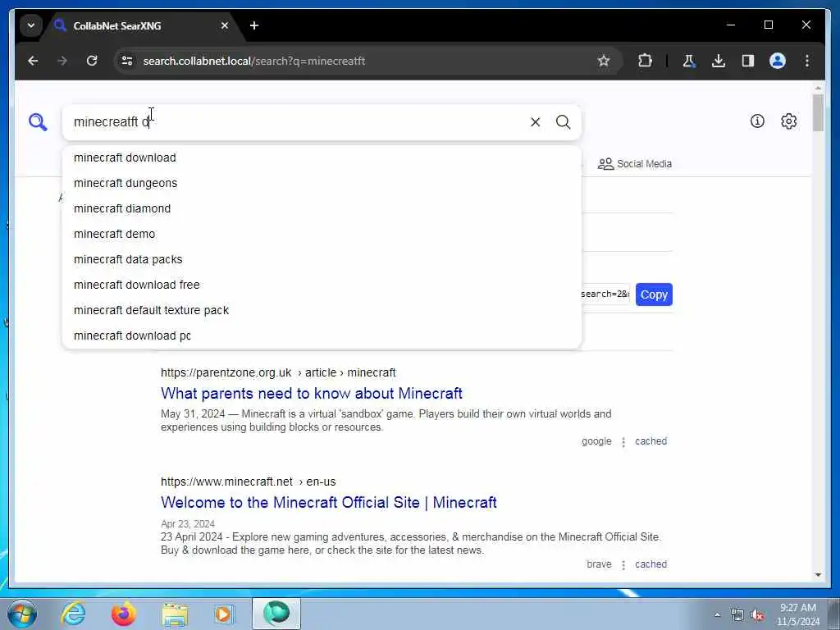The height and width of the screenshot is (630, 840).
Task: Close the CollabNet SearXNG tab
Action: (x=225, y=25)
